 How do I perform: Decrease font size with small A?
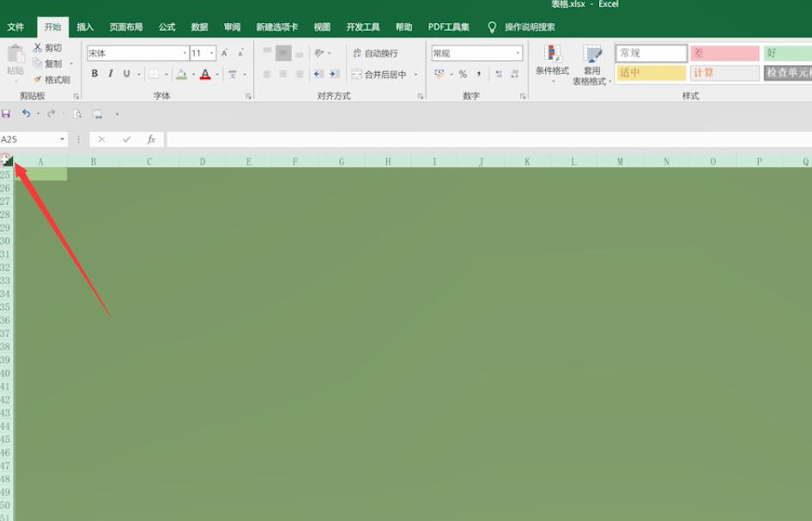click(241, 53)
